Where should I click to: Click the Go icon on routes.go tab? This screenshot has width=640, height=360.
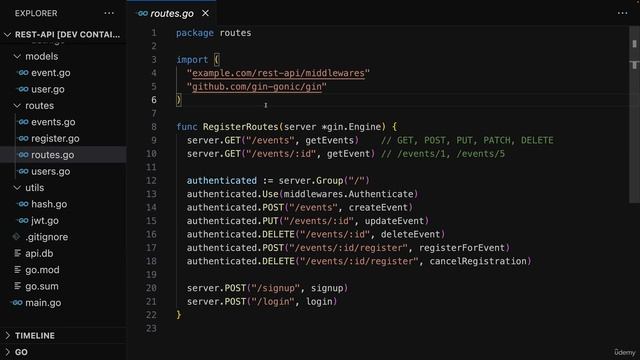[x=142, y=13]
